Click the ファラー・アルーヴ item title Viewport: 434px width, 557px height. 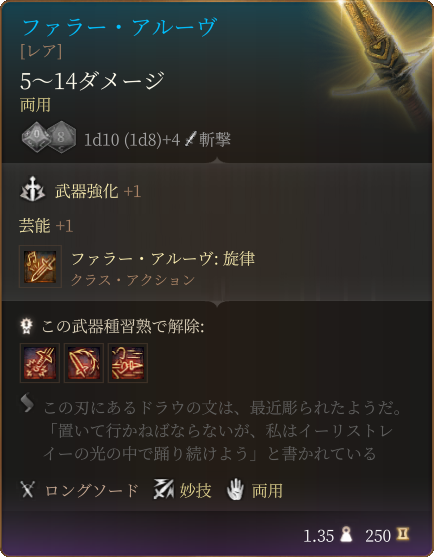click(x=119, y=28)
